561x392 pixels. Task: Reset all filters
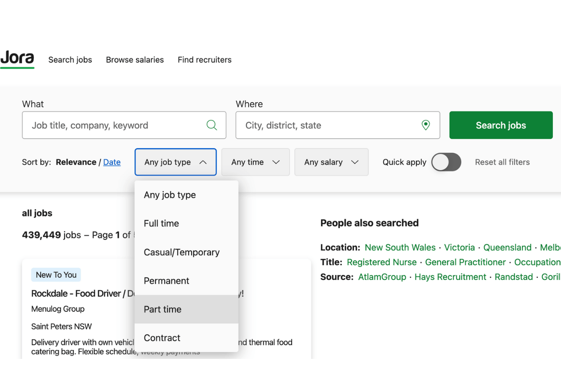point(502,162)
